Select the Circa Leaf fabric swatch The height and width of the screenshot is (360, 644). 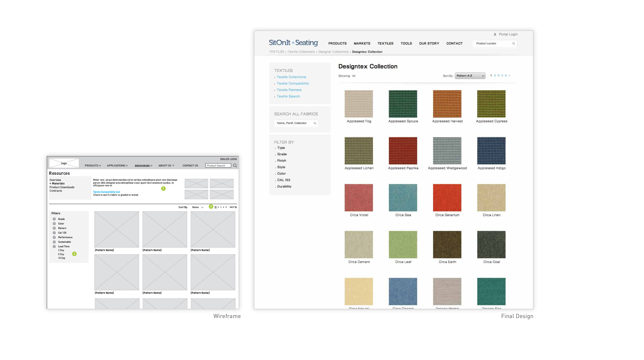pos(403,244)
